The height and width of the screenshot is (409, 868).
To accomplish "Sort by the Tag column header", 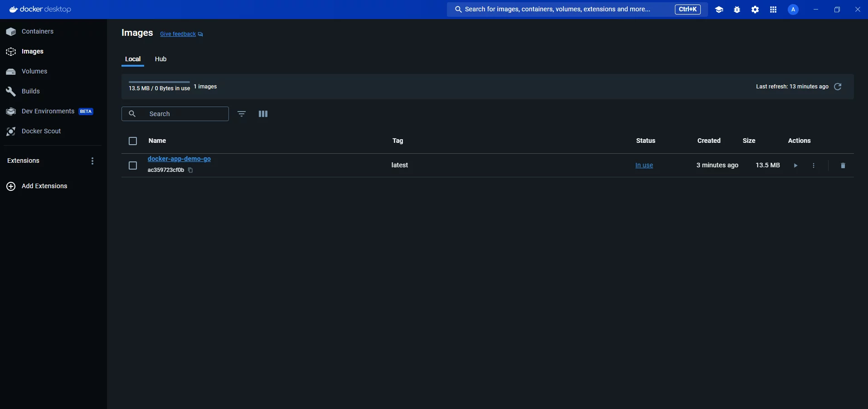I will (398, 141).
